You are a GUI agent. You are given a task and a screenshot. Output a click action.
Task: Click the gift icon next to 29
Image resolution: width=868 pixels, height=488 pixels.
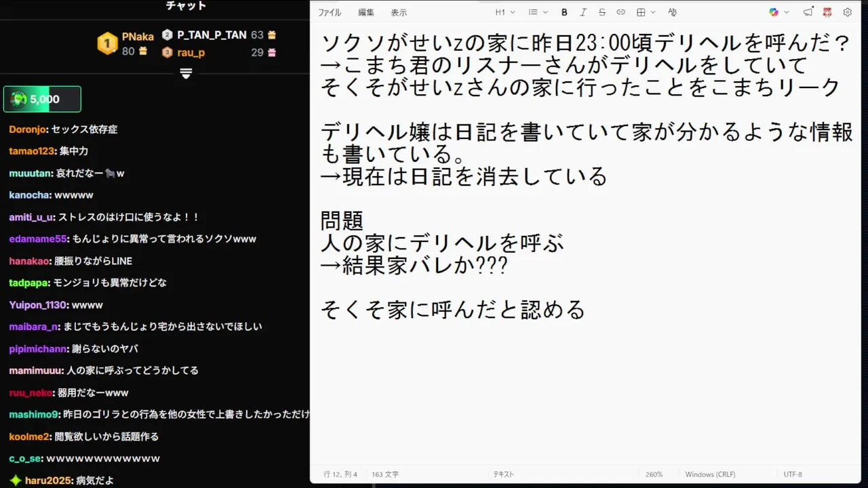click(x=272, y=52)
